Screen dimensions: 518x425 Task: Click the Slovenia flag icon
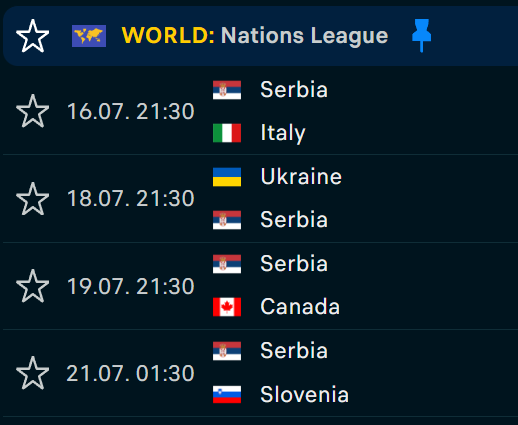click(227, 394)
